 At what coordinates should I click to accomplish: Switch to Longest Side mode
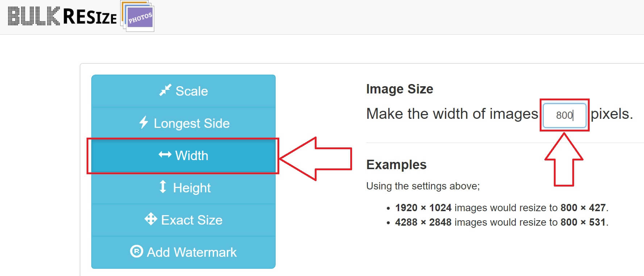click(183, 123)
